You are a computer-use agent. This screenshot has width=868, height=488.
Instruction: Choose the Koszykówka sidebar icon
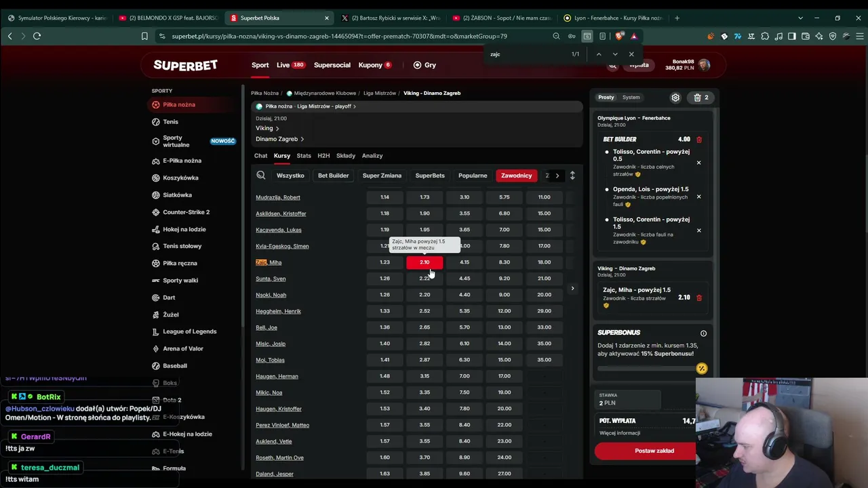pyautogui.click(x=156, y=178)
